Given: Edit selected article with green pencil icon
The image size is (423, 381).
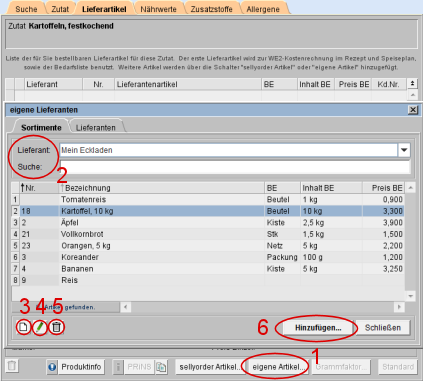Looking at the screenshot, I should click(40, 327).
